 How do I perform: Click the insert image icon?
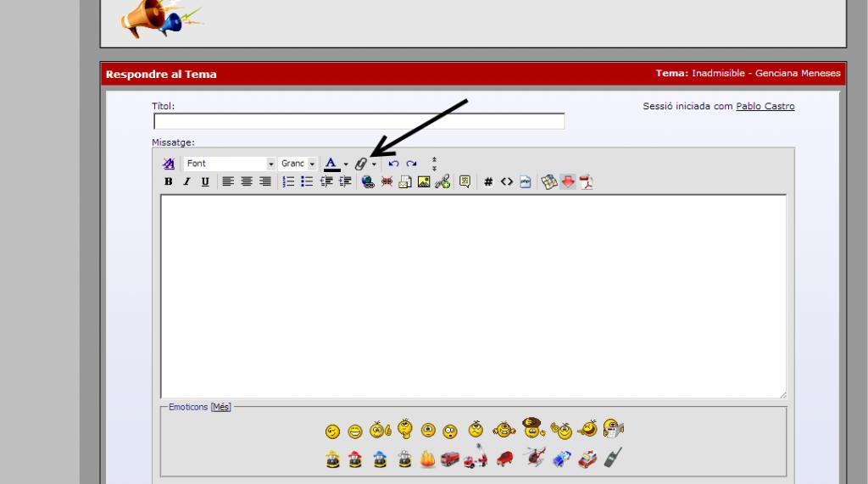(424, 181)
